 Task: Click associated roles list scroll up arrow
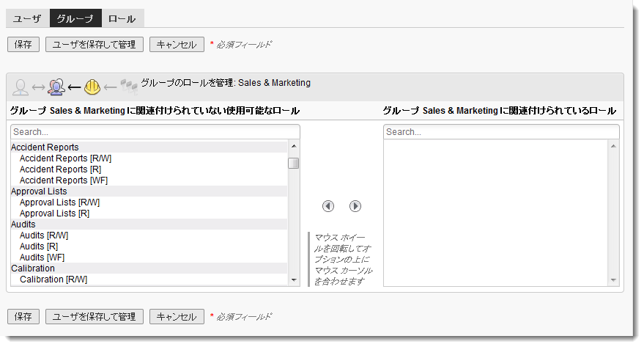coord(613,146)
